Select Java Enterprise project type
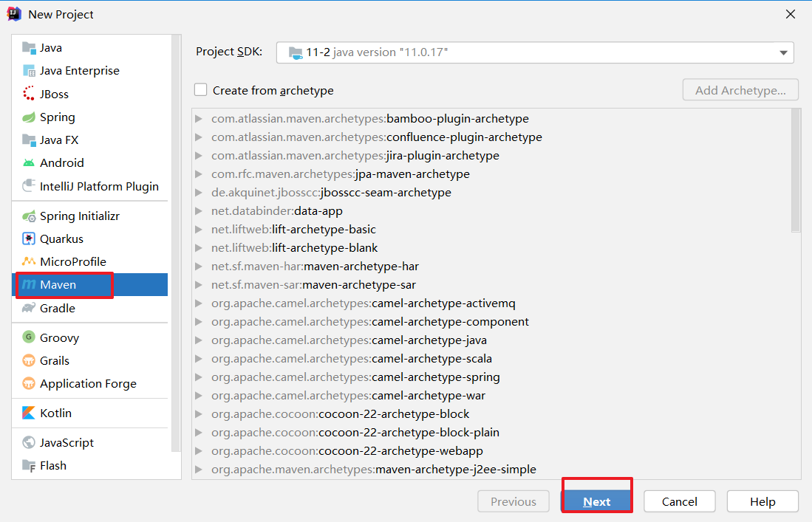The height and width of the screenshot is (522, 812). coord(90,70)
